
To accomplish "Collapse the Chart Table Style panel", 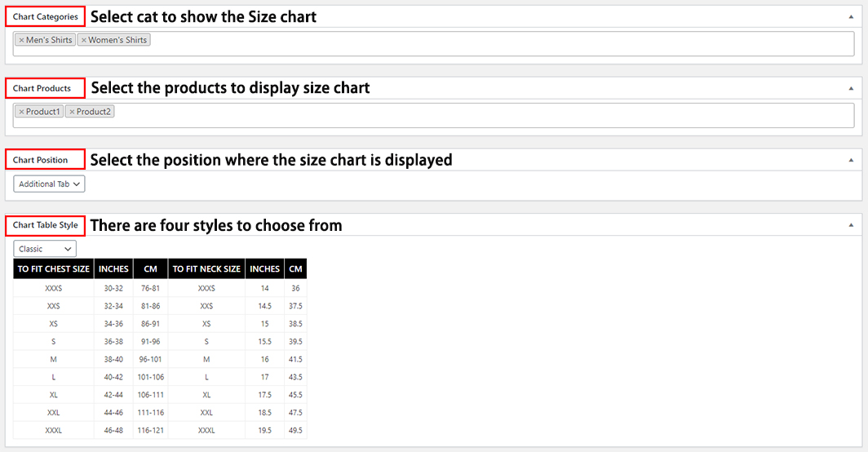I will pos(851,225).
